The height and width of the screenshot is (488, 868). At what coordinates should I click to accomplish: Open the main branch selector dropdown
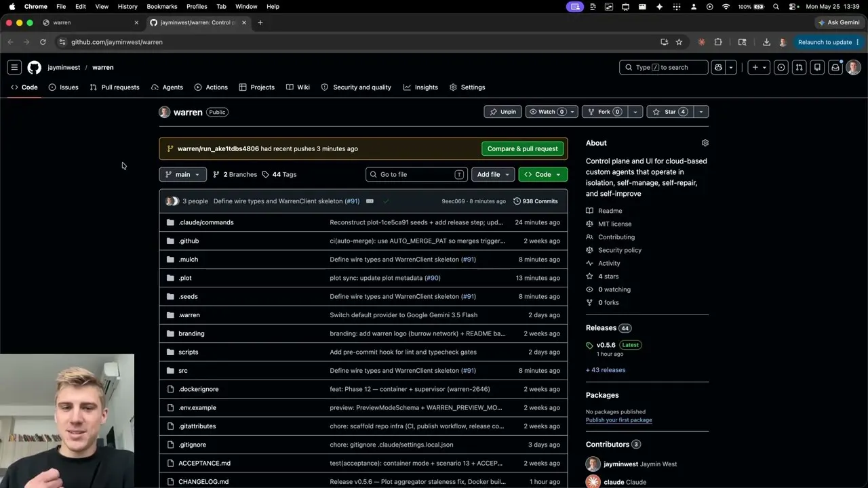click(x=182, y=174)
